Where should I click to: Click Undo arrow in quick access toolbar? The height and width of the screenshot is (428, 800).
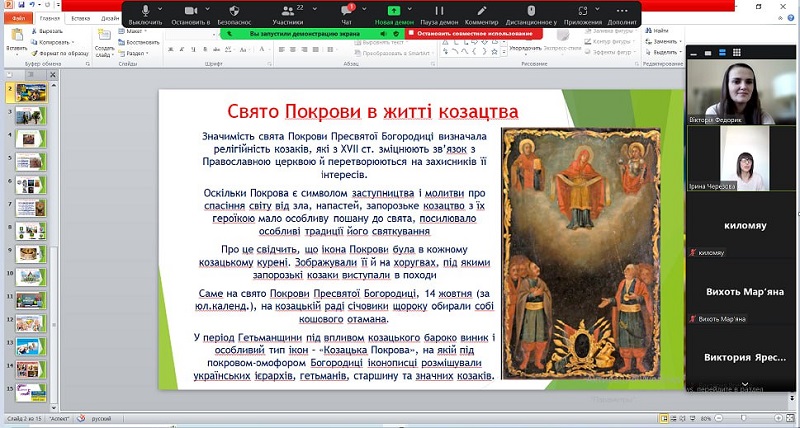click(x=32, y=5)
